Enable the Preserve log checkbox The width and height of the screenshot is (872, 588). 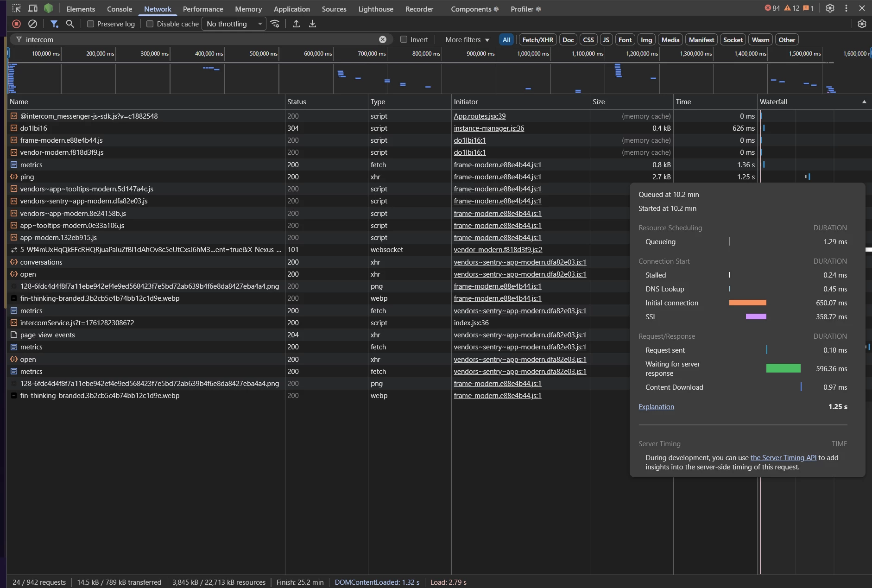pos(91,24)
